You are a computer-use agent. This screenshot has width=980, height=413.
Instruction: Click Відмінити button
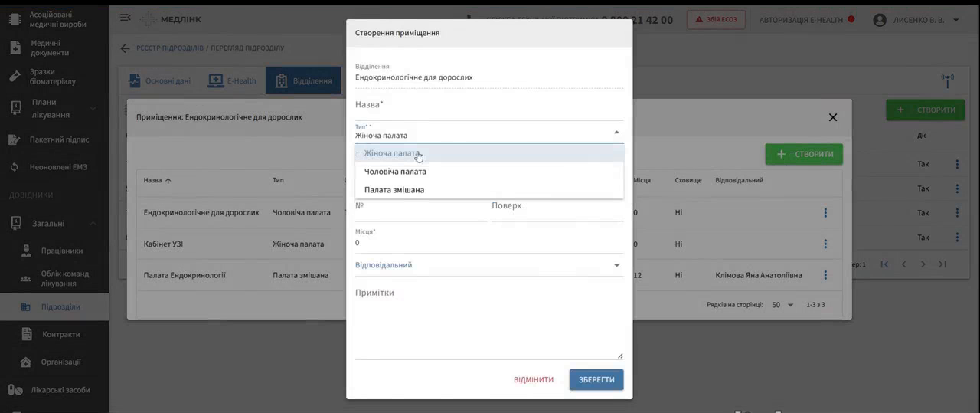(534, 379)
